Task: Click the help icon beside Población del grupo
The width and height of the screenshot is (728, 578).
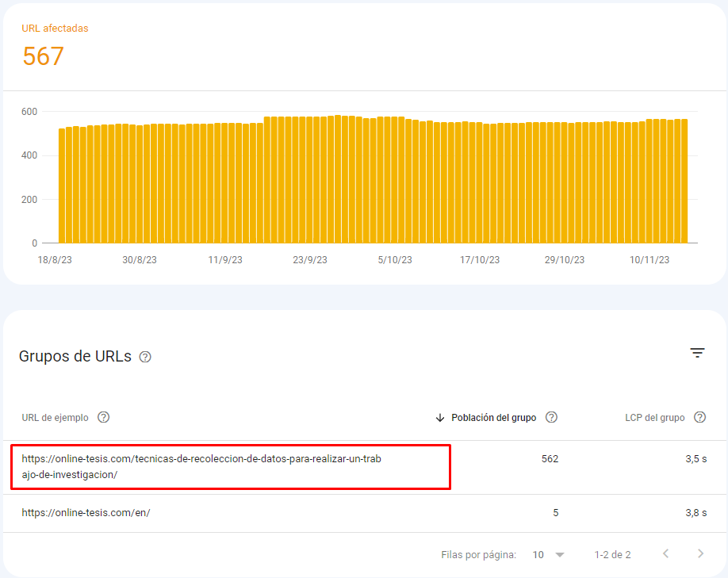Action: click(551, 417)
